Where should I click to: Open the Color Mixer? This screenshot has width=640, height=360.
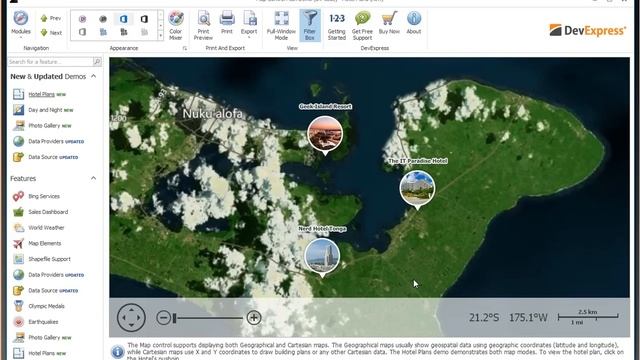(176, 25)
